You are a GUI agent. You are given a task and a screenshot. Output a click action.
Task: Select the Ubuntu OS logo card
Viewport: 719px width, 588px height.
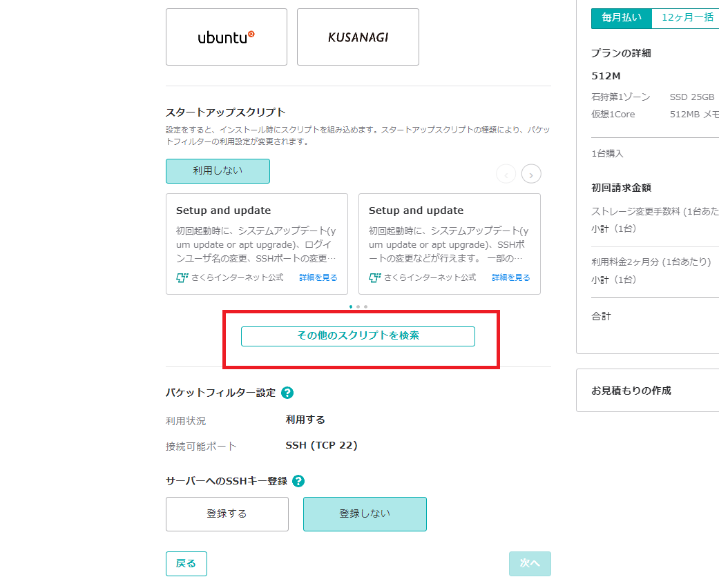coord(226,37)
